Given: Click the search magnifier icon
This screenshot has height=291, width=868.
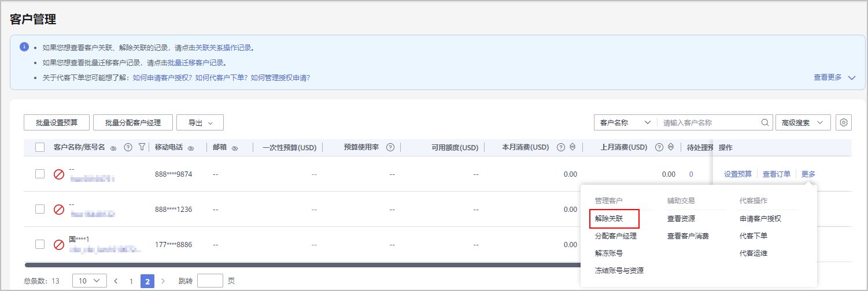Looking at the screenshot, I should [x=765, y=122].
